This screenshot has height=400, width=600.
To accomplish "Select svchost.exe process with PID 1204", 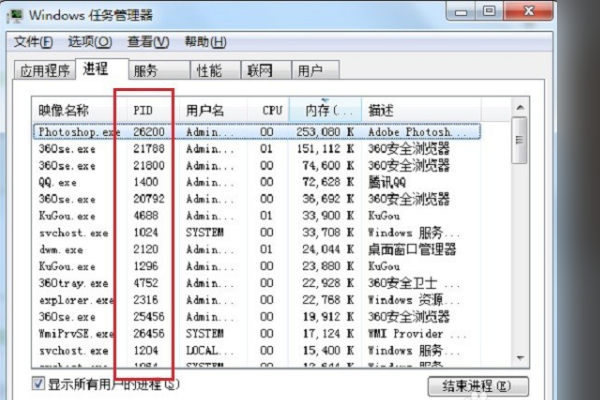I will [256, 351].
